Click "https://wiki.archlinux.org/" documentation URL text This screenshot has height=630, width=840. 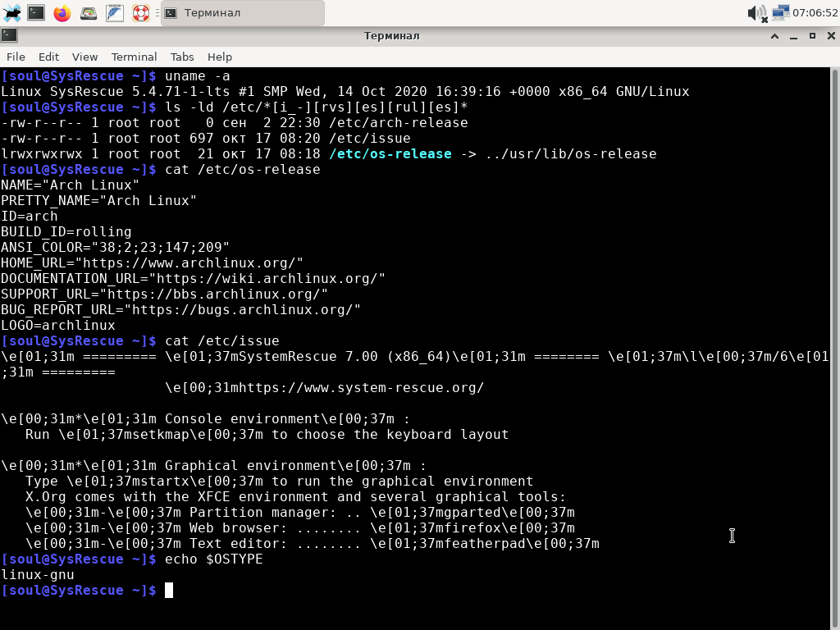267,279
